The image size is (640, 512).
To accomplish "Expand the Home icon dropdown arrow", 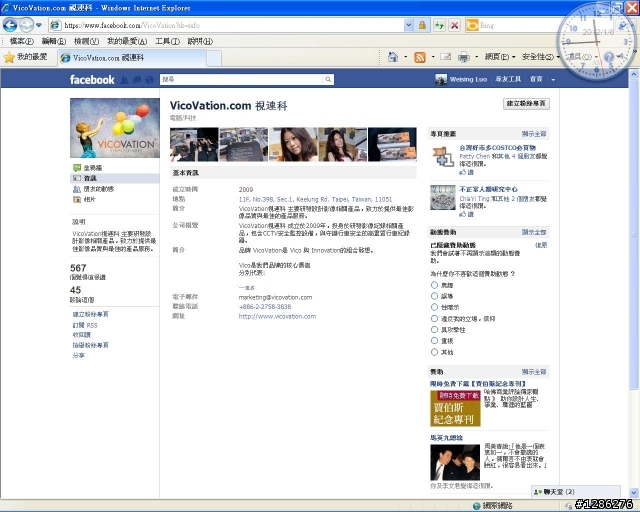I will click(405, 57).
